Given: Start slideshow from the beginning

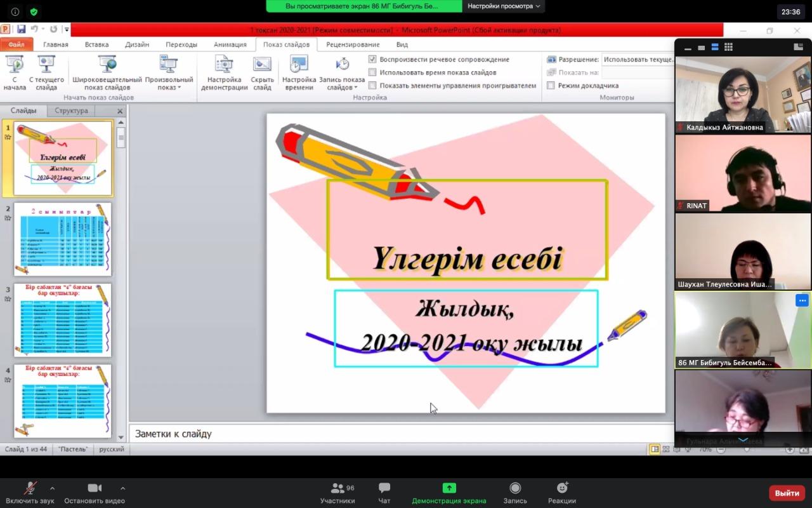Looking at the screenshot, I should 15,73.
